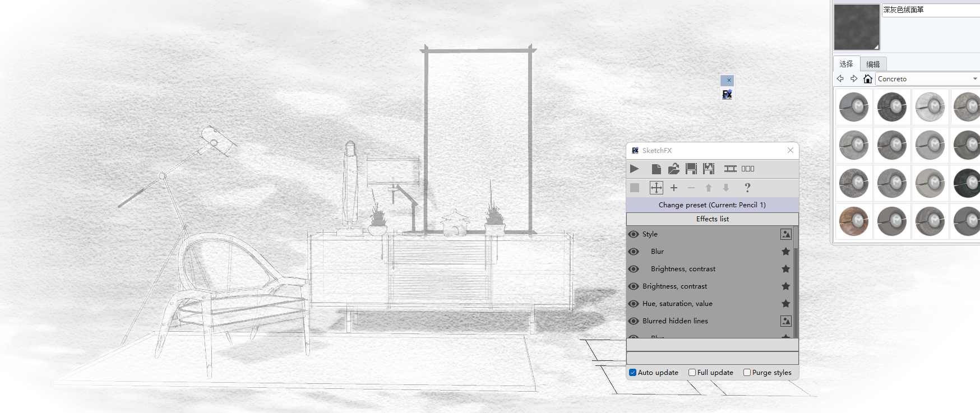Enable the Purge styles checkbox
980x413 pixels.
point(747,373)
